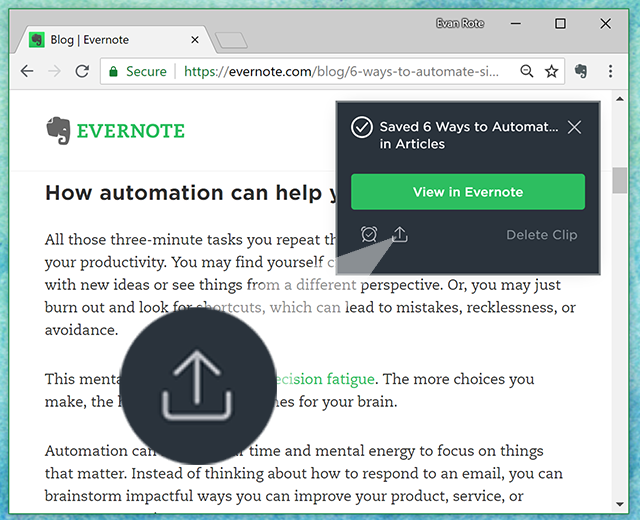Close the Blog | Evernote tab

click(194, 41)
